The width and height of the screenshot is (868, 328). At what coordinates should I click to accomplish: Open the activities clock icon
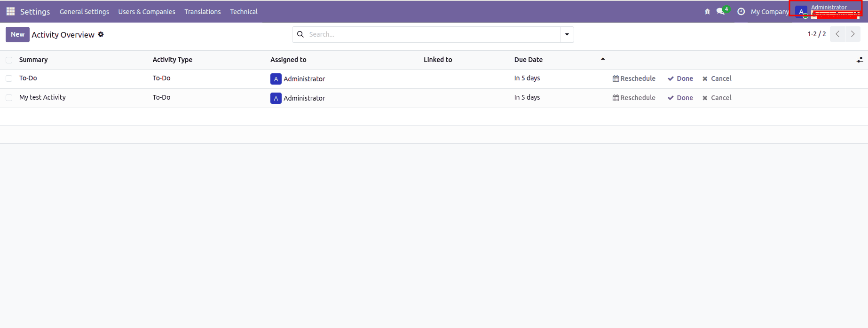[x=741, y=11]
